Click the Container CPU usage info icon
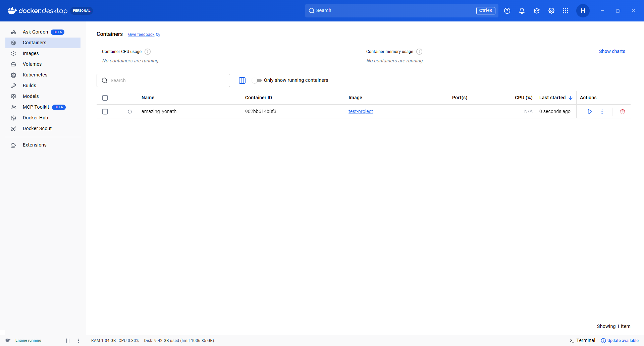644x346 pixels. pos(148,52)
